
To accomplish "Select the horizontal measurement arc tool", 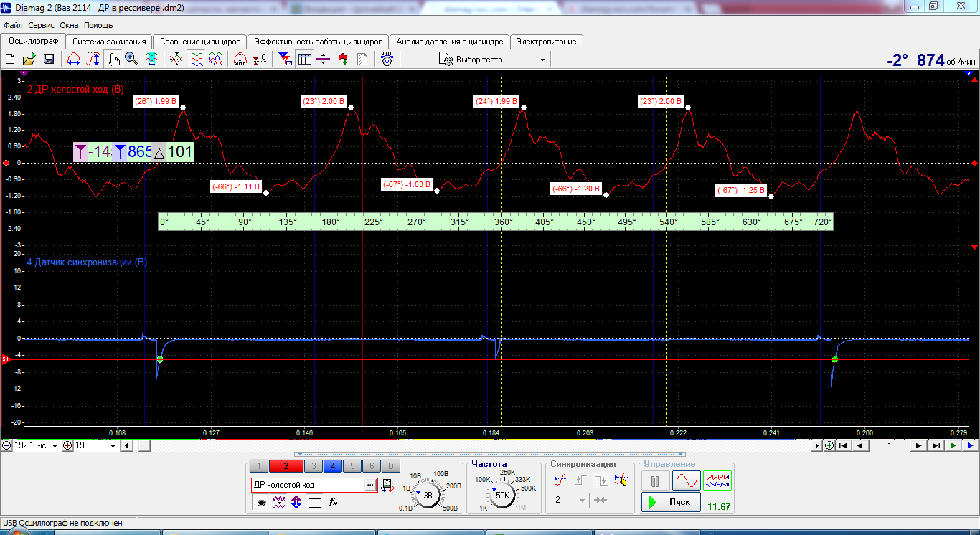I will (x=73, y=59).
